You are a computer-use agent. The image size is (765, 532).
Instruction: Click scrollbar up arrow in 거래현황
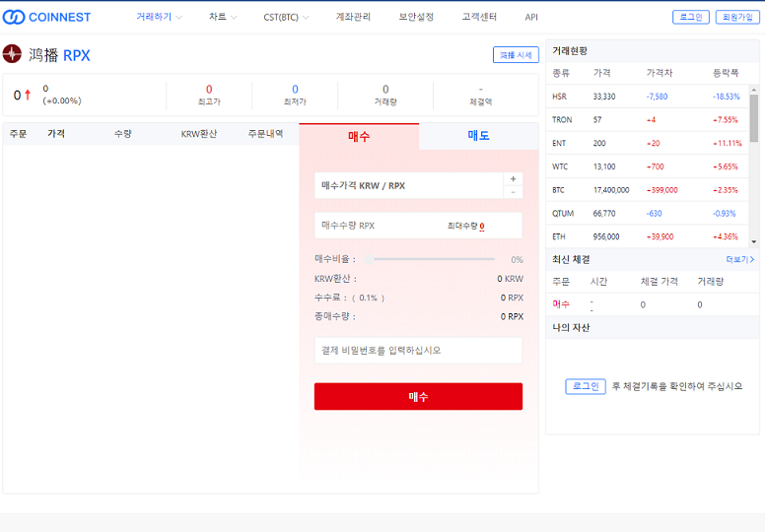click(x=754, y=90)
